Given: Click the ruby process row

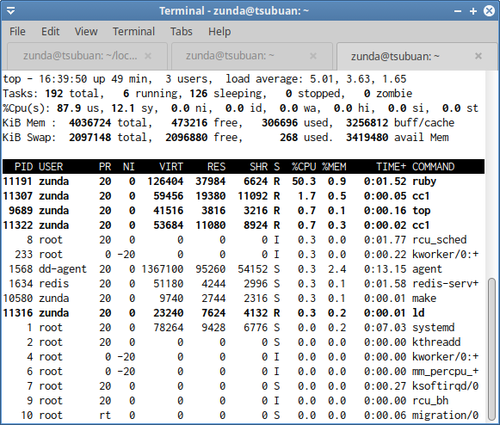Looking at the screenshot, I should click(243, 181).
